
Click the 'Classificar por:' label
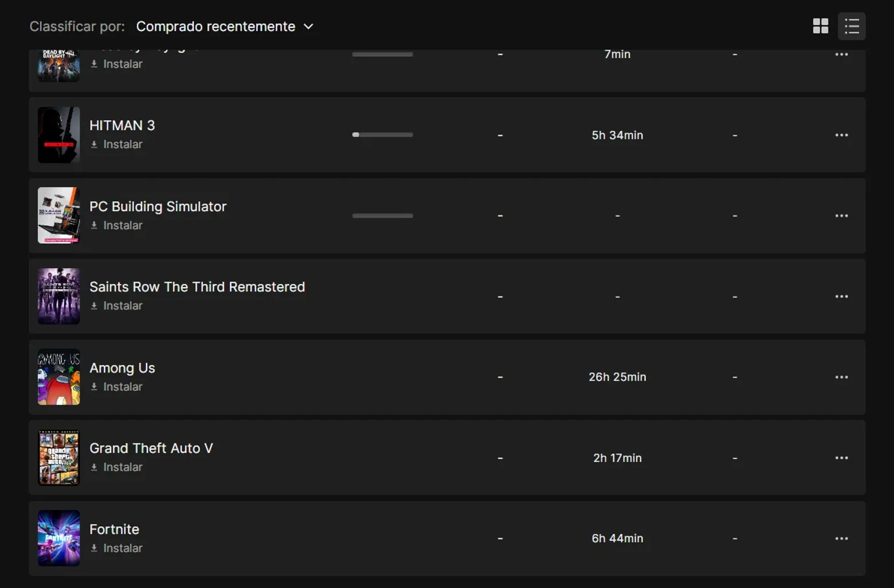77,26
